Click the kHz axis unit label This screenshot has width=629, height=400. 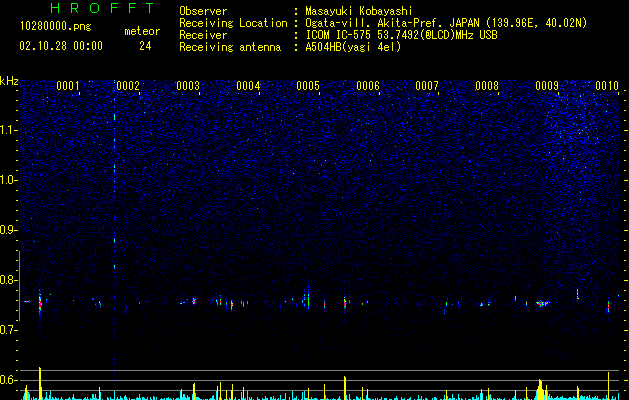pos(9,81)
